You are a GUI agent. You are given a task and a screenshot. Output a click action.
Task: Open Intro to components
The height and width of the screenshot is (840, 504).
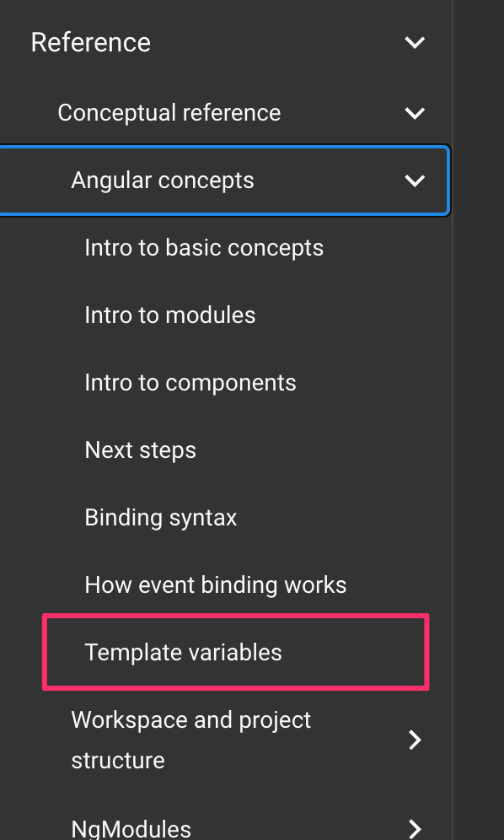click(x=190, y=382)
